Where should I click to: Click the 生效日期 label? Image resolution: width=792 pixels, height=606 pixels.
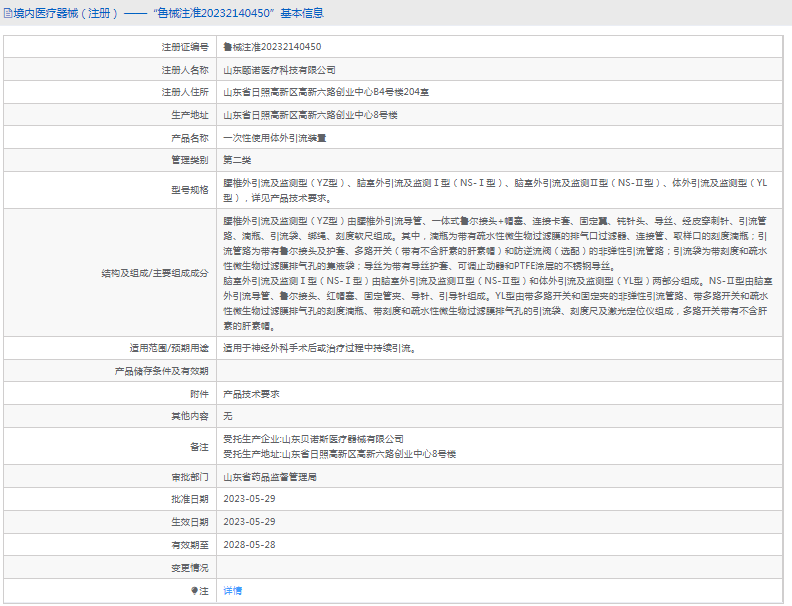[x=189, y=522]
